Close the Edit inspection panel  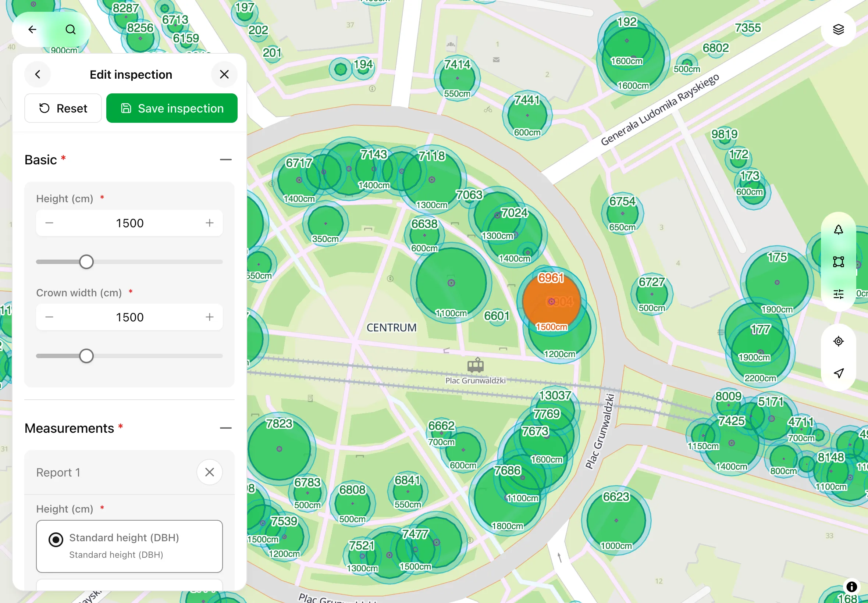coord(224,74)
